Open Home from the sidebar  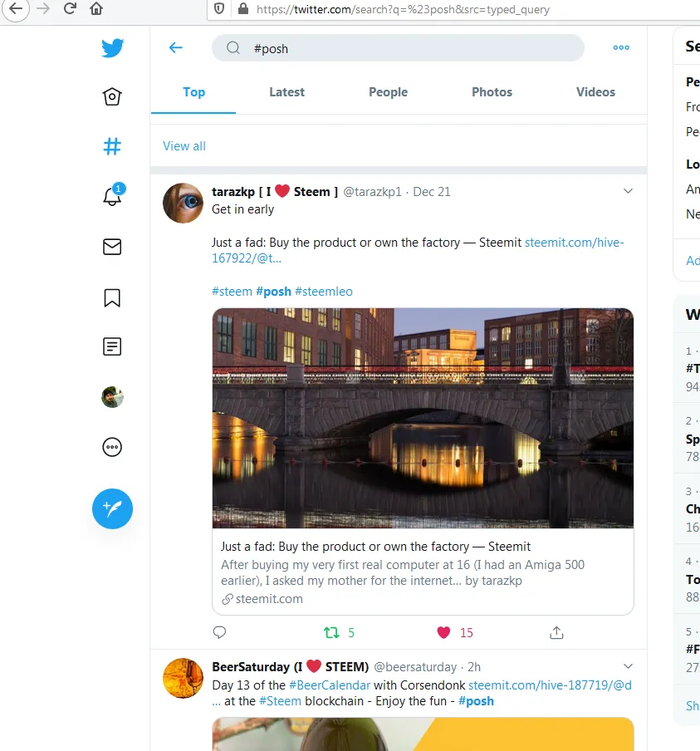(x=112, y=96)
